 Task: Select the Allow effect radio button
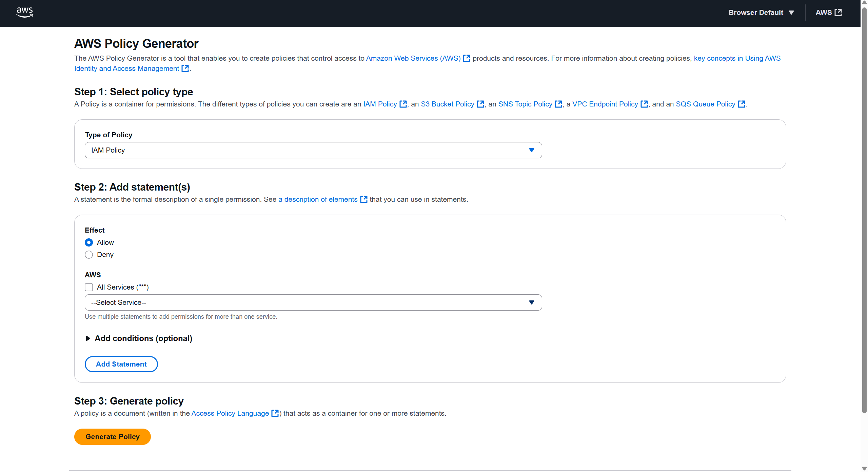(89, 242)
